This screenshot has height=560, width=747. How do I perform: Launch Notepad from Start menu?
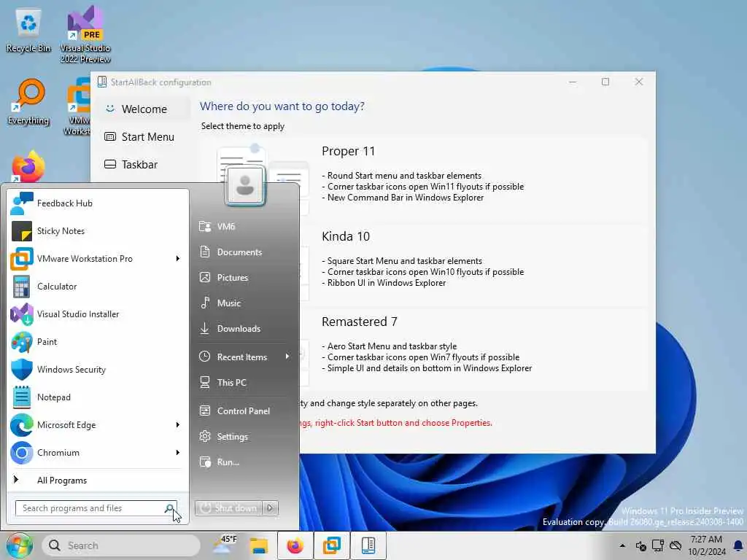98,397
